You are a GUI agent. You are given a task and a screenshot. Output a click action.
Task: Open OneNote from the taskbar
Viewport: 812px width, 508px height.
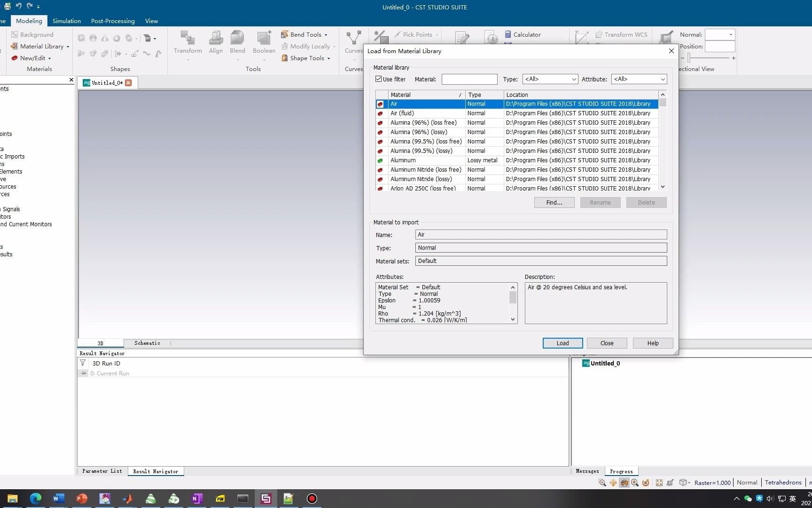[197, 498]
